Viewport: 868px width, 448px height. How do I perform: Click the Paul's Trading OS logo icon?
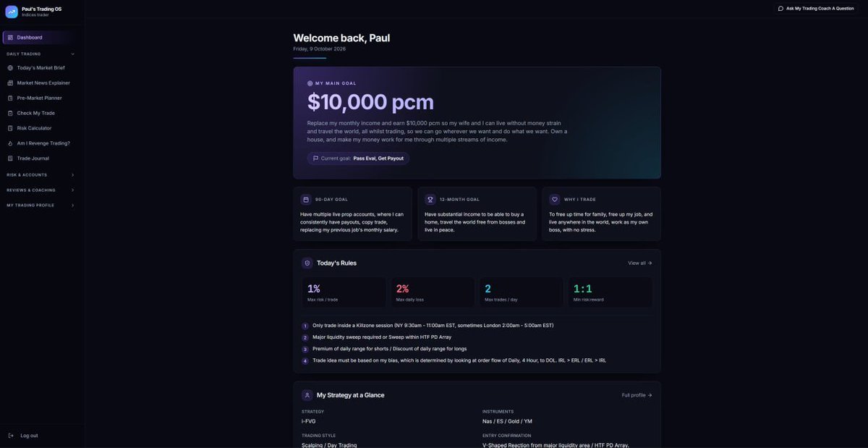[12, 12]
